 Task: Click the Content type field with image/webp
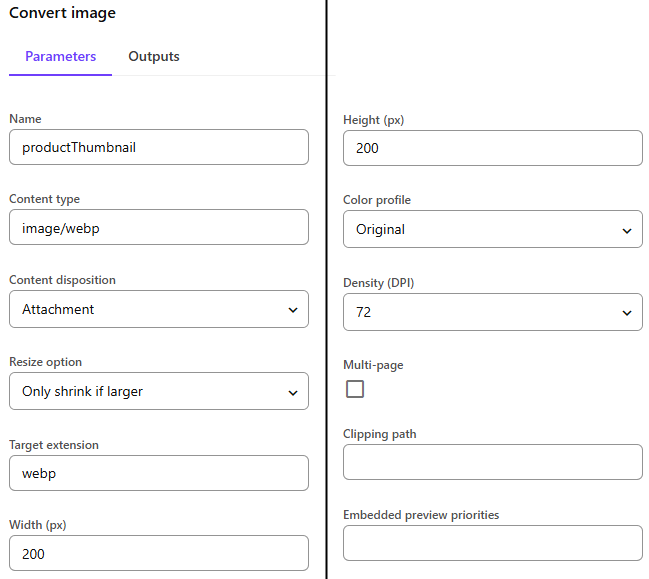tap(159, 227)
